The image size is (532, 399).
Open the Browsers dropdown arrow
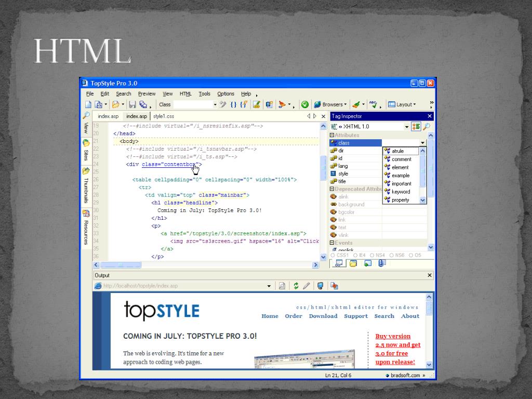click(x=345, y=104)
